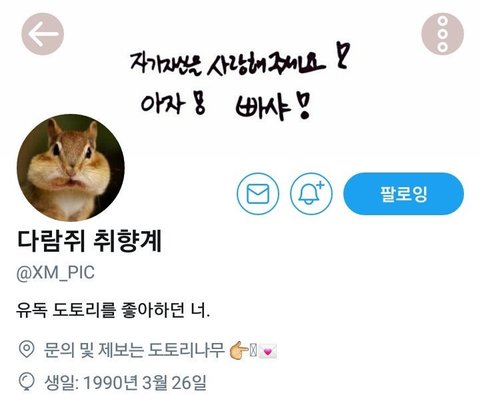
Task: Open the three-dot overflow menu
Action: click(442, 34)
